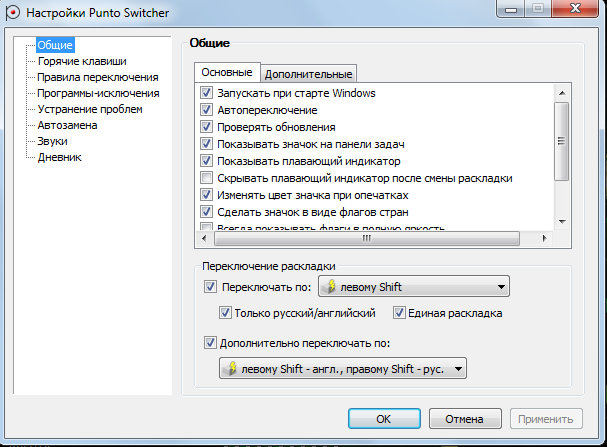Toggle Показывать плавающий индикатор checkbox
607x447 pixels.
coord(206,161)
